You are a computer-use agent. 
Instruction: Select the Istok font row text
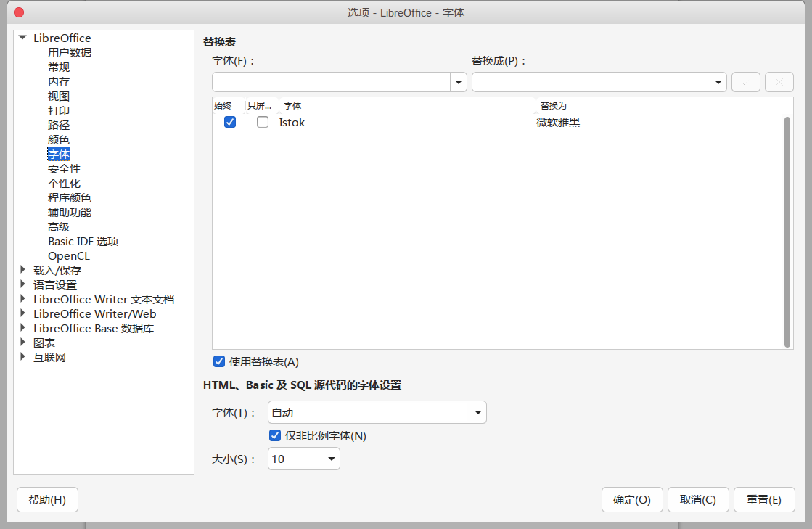pos(292,123)
